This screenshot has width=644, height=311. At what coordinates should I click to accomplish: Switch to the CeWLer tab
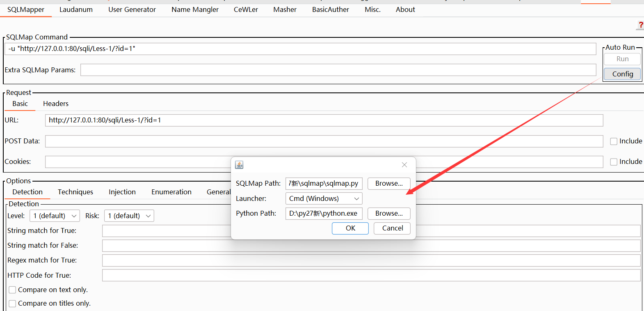246,9
